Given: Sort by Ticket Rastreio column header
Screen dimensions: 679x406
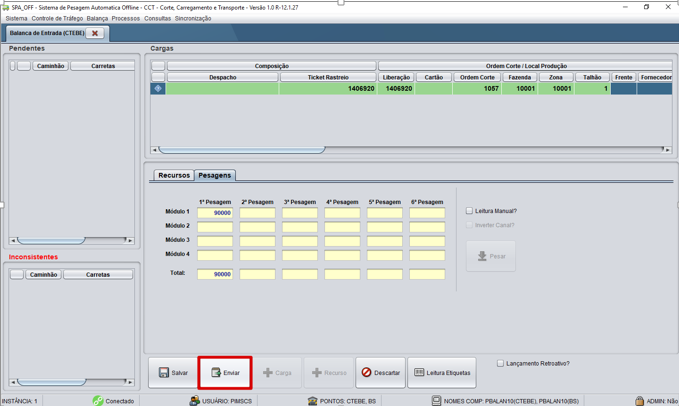Looking at the screenshot, I should click(328, 77).
